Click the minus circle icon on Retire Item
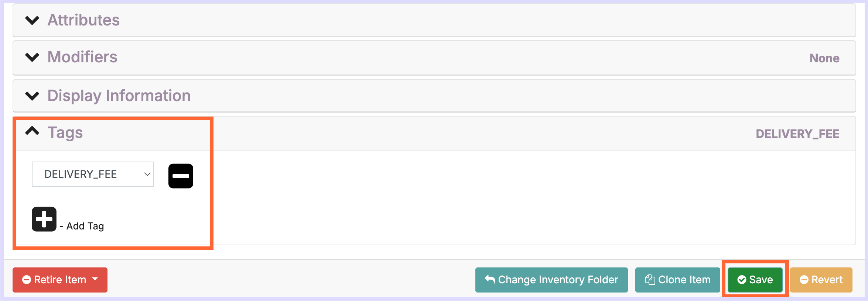The width and height of the screenshot is (868, 301). click(x=27, y=280)
